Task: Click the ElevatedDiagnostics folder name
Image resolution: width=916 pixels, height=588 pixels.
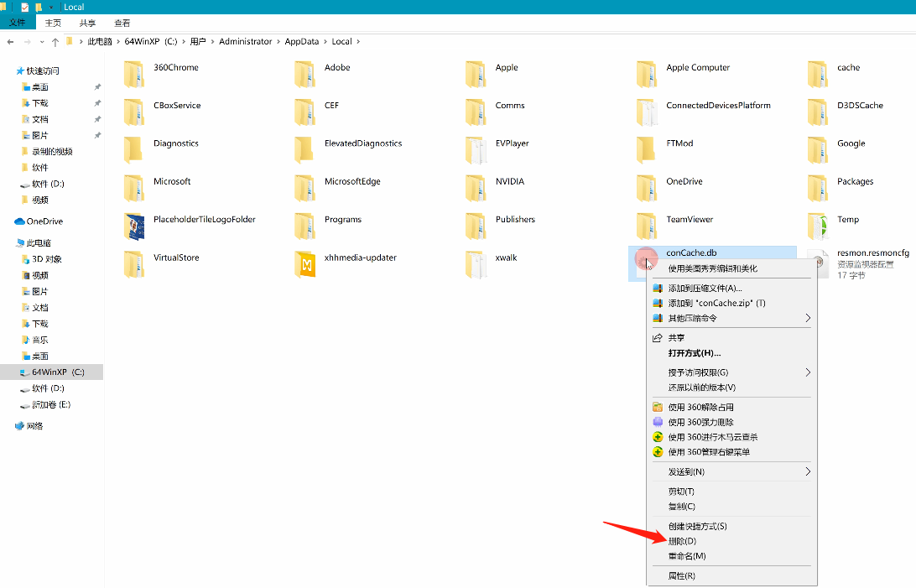Action: [362, 143]
